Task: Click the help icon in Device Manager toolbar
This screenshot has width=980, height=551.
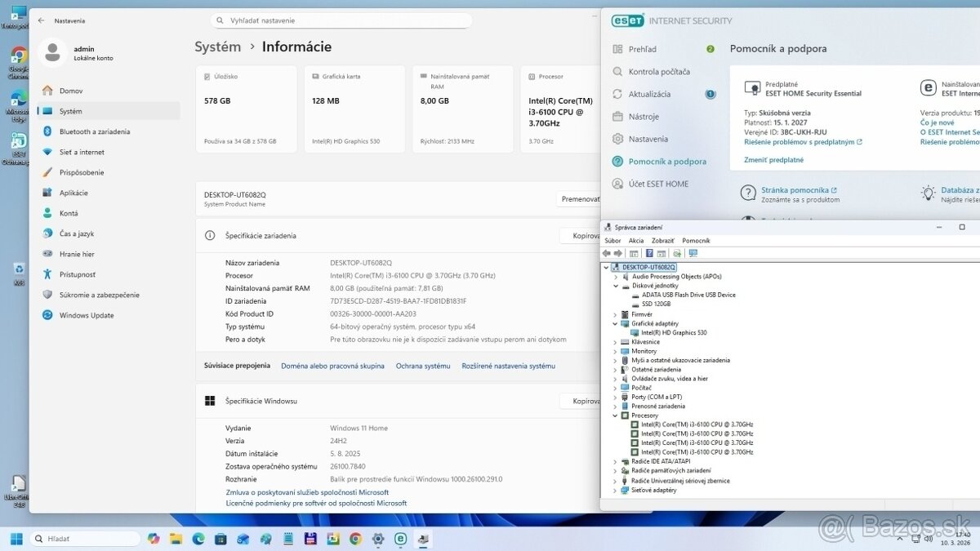Action: (x=649, y=253)
